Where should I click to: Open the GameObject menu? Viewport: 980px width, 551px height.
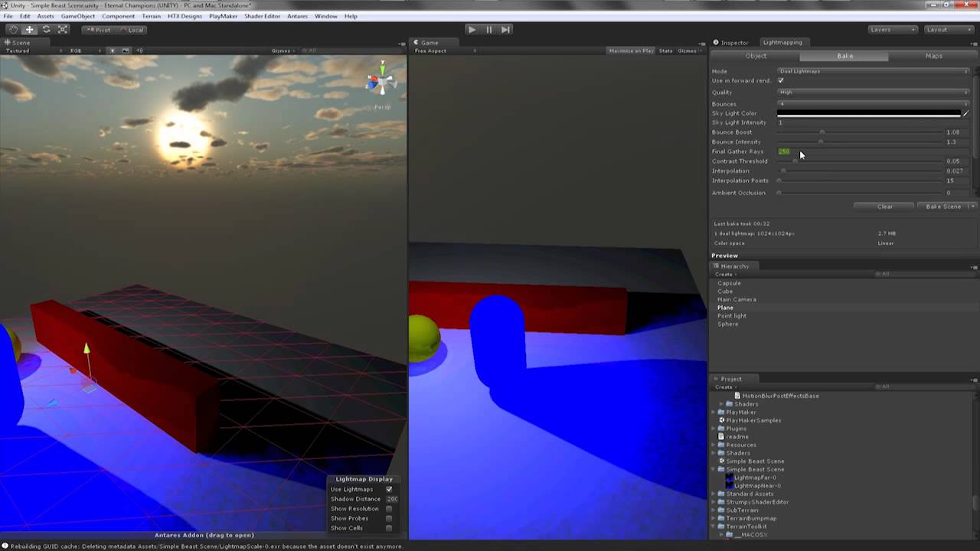[77, 15]
